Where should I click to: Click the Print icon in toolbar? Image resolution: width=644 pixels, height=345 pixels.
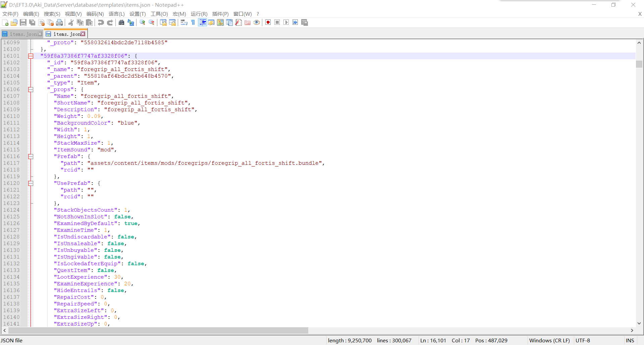point(59,22)
